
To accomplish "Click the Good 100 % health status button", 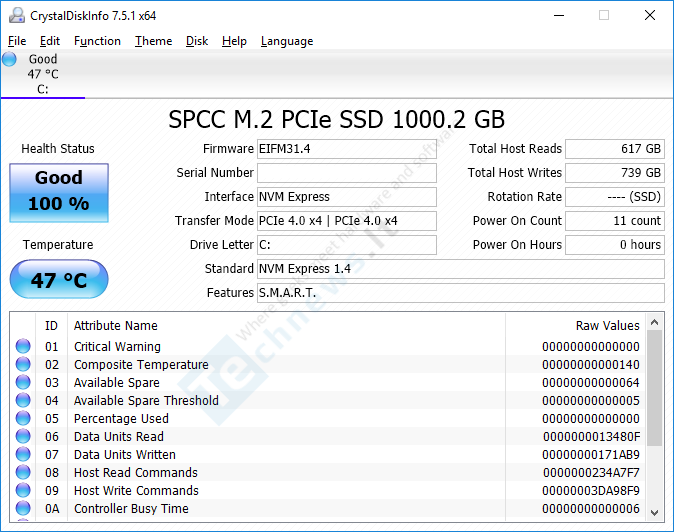I will tap(59, 193).
